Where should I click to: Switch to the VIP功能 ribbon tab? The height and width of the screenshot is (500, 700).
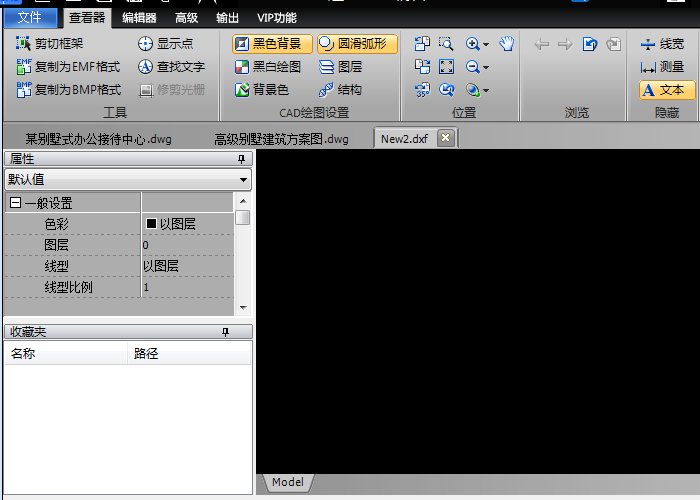pyautogui.click(x=277, y=18)
